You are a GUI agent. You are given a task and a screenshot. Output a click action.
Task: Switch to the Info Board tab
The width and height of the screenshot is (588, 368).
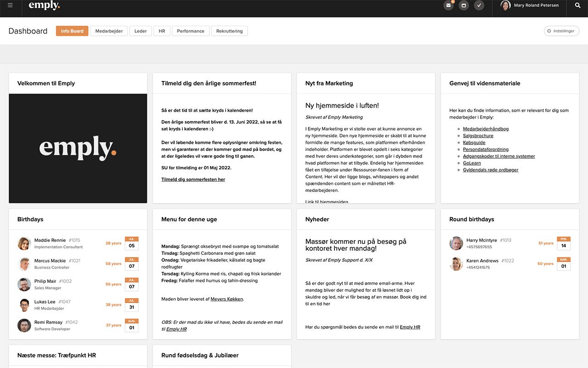click(x=72, y=31)
